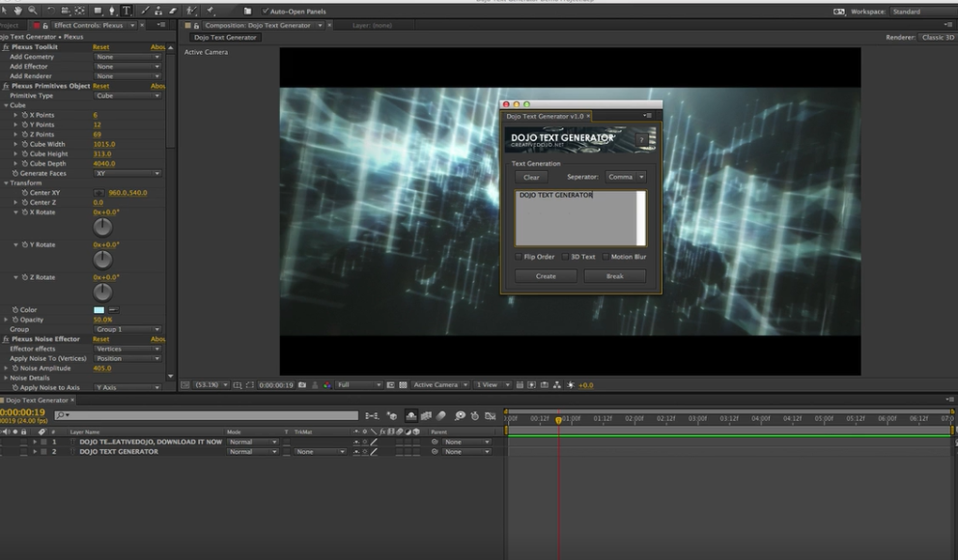Screen dimensions: 958x560
Task: Open the composition flowchart icon in viewer bar
Action: 557,384
